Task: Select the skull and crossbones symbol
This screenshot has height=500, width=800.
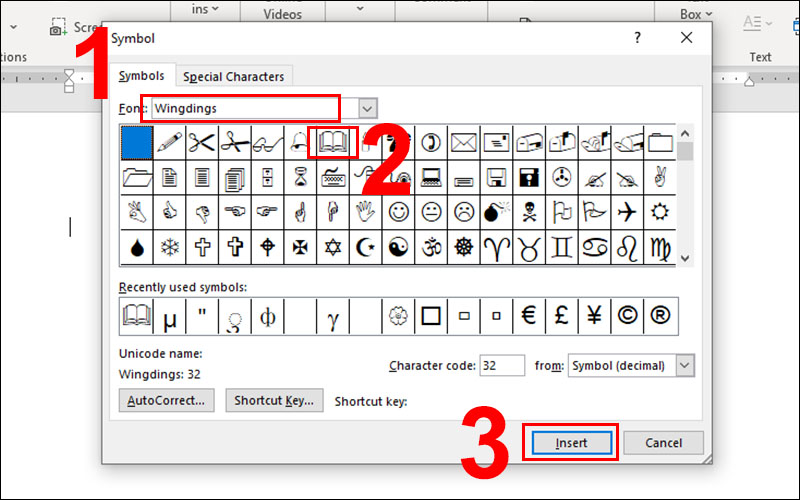Action: click(x=529, y=212)
